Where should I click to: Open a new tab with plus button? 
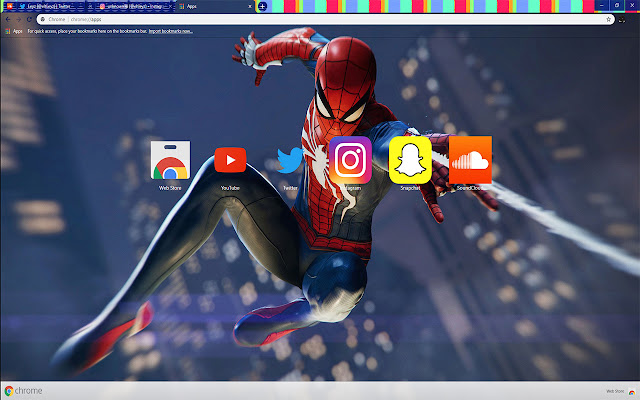[x=262, y=7]
